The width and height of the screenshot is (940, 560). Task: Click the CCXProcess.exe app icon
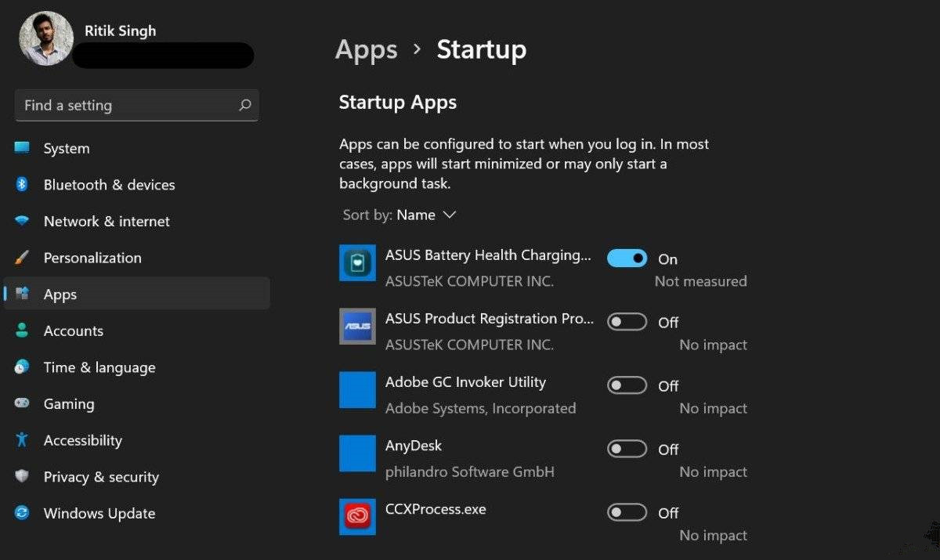tap(357, 516)
